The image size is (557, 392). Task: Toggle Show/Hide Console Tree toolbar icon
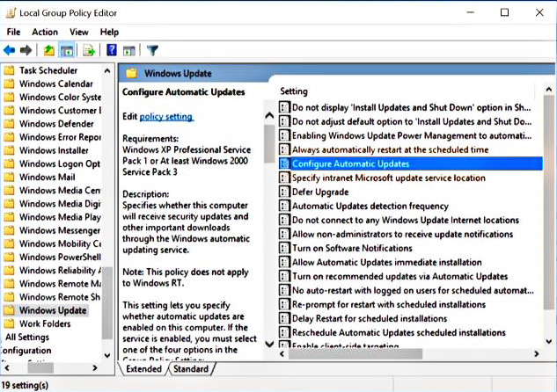point(67,50)
